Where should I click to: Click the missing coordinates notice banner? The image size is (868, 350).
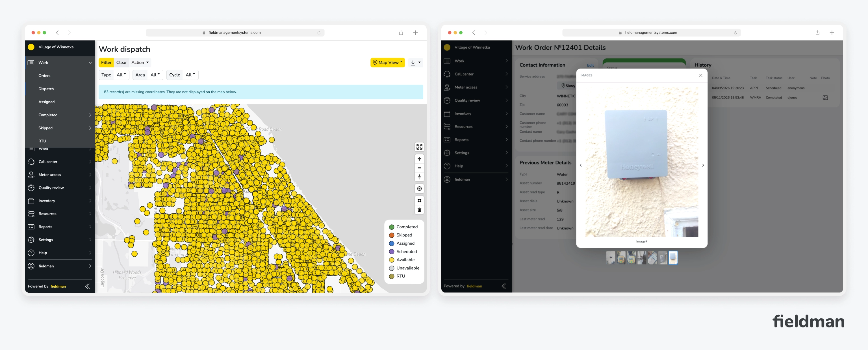coord(261,92)
